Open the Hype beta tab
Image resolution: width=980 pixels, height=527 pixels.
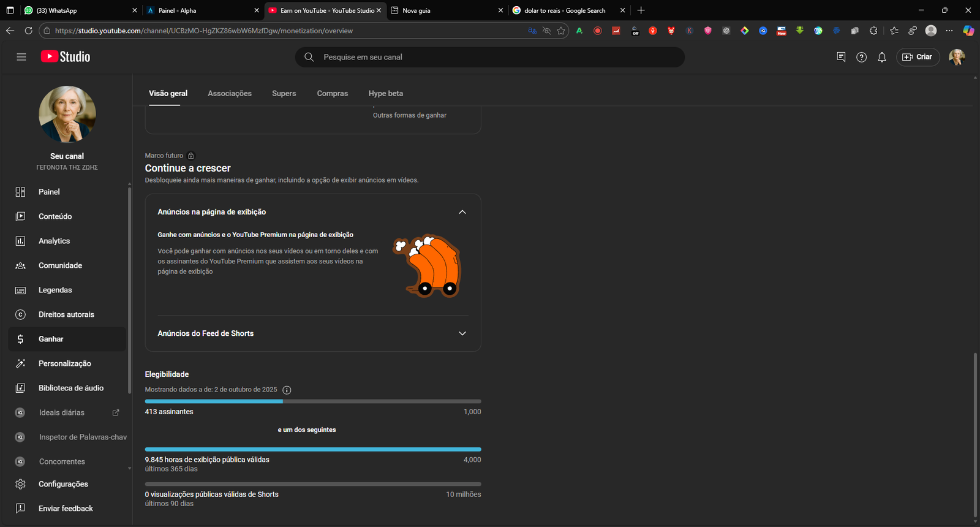[x=385, y=93]
